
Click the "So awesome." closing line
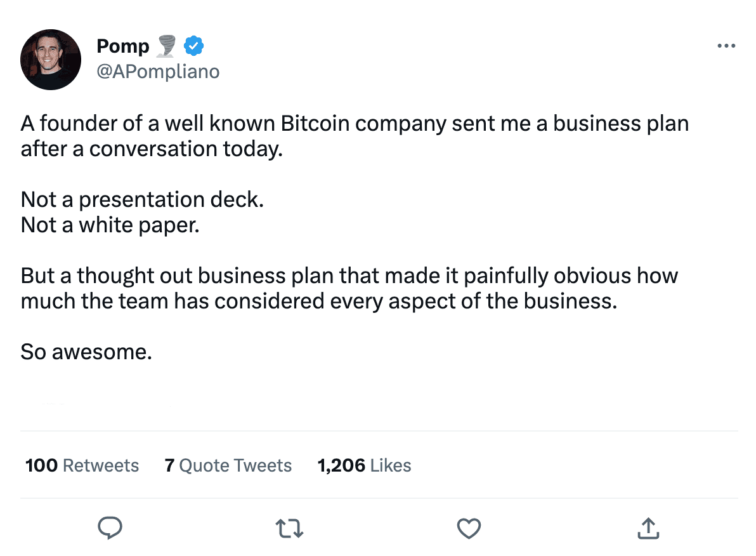(86, 351)
